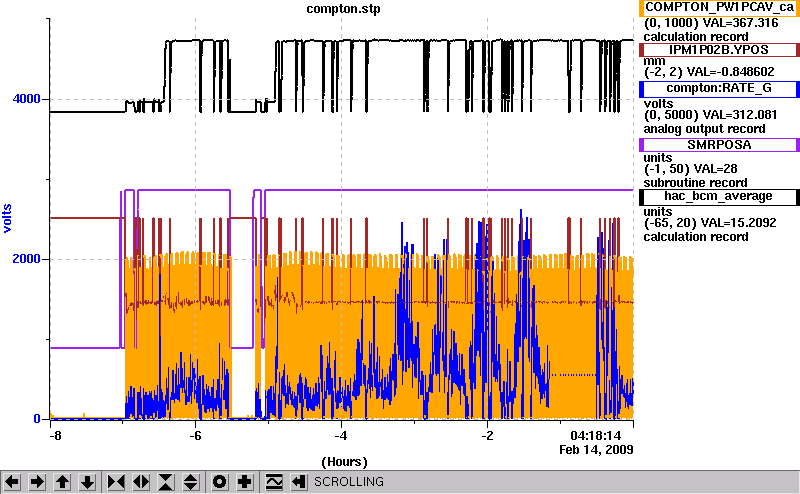
Task: Zoom in the time axis (bowtie icon)
Action: coord(116,482)
